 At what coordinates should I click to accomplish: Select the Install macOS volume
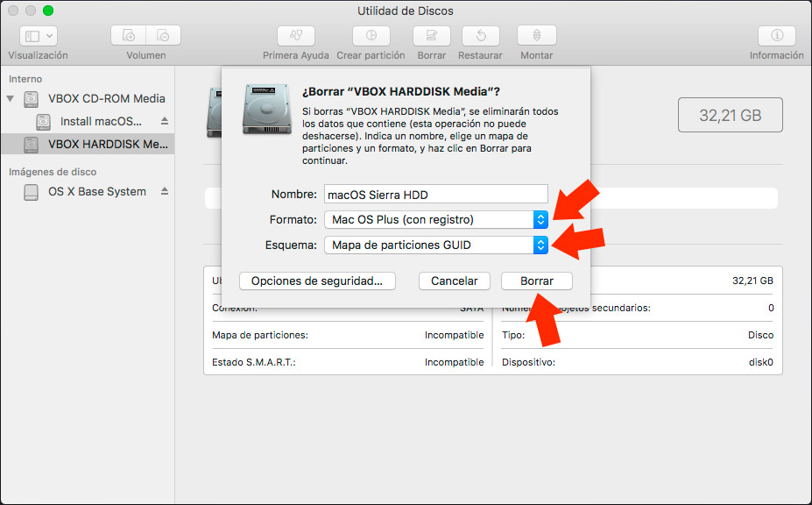pos(87,121)
